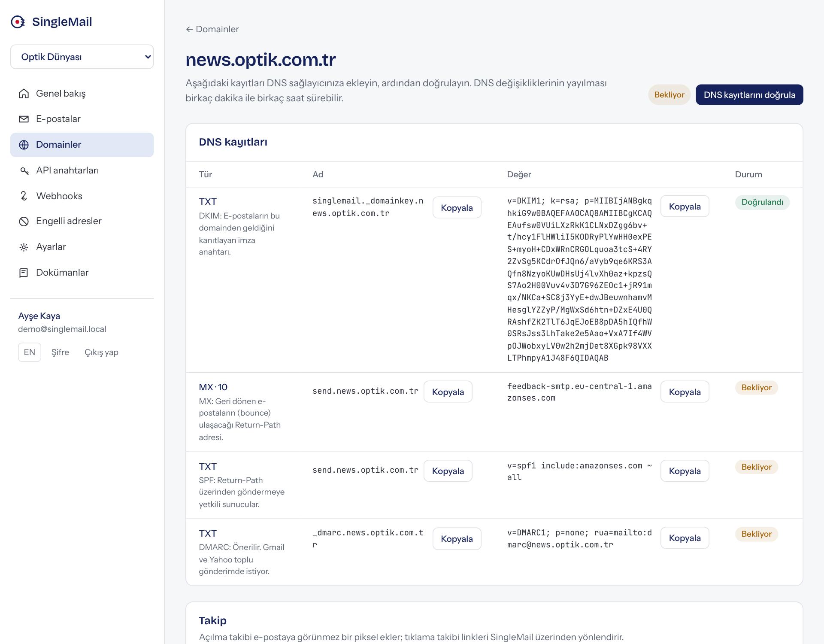This screenshot has height=644, width=824.
Task: Copy the _dmarc record name
Action: pyautogui.click(x=457, y=539)
